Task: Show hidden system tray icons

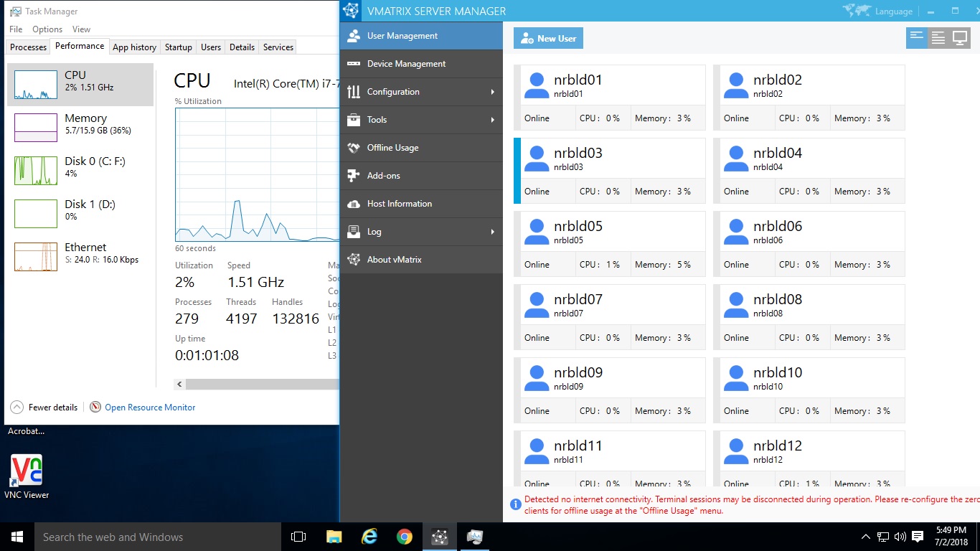Action: pos(866,537)
